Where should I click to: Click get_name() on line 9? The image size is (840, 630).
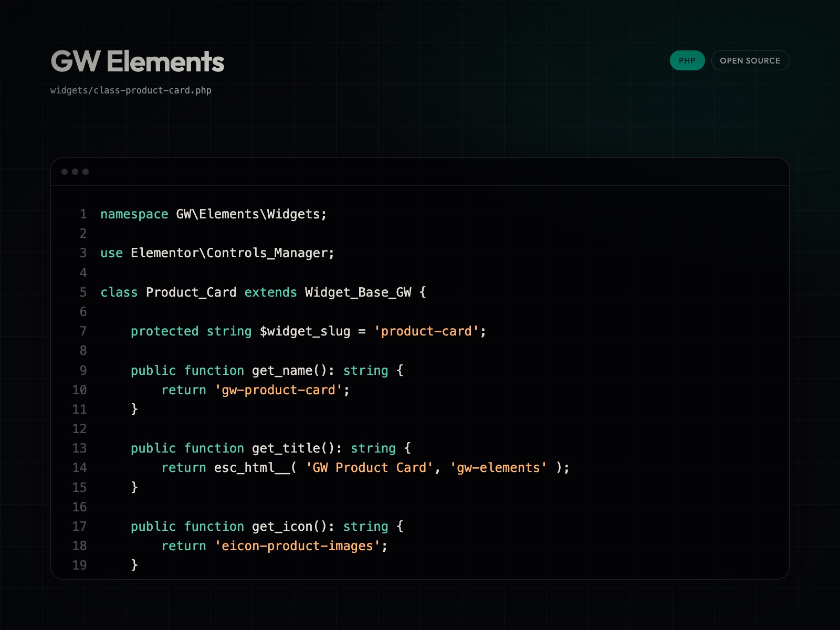(x=290, y=371)
